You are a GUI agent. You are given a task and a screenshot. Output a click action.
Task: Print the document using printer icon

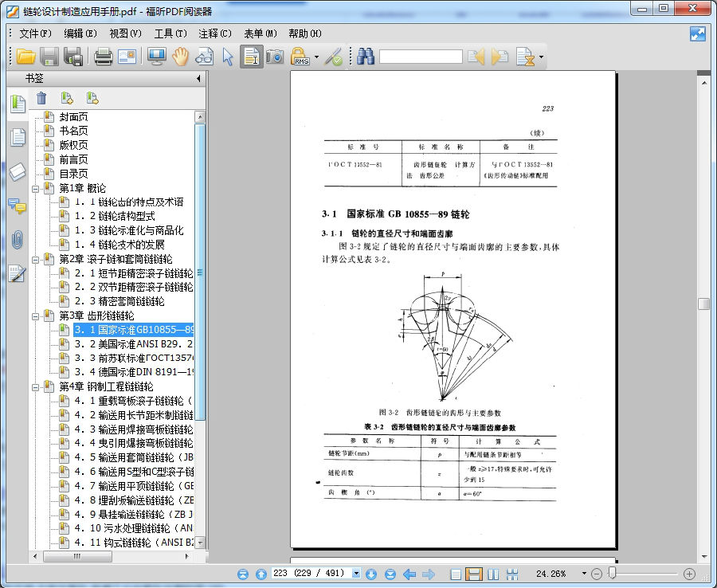tap(104, 57)
